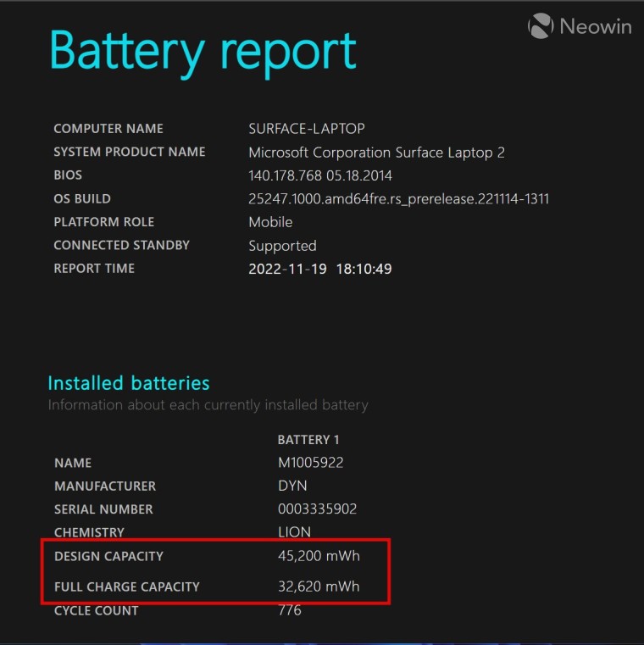Select the BIOS label
The width and height of the screenshot is (644, 645).
pos(68,175)
